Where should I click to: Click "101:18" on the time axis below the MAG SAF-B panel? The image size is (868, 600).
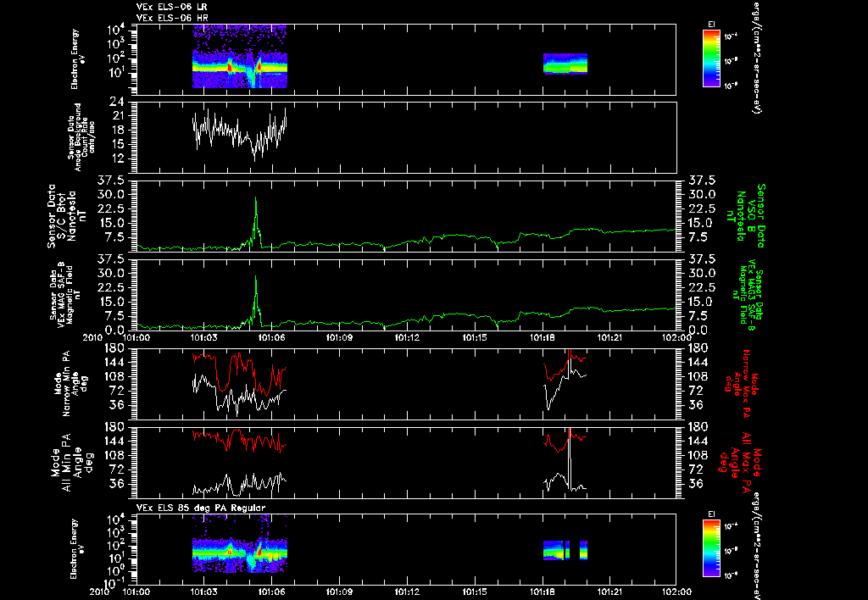point(542,337)
